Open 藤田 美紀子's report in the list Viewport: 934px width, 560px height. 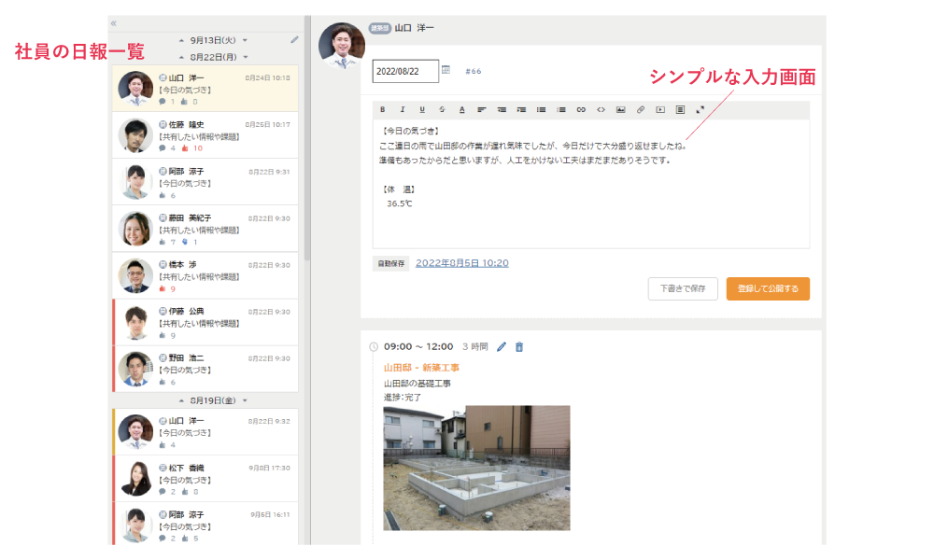(x=205, y=229)
